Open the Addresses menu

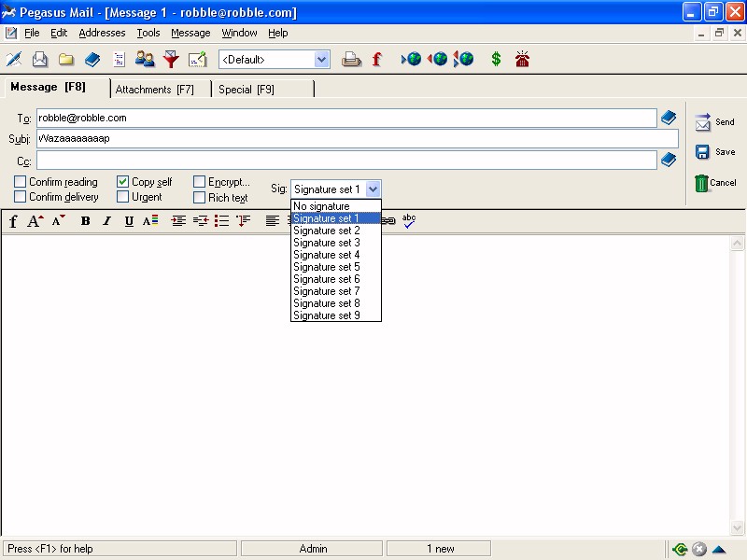(x=102, y=33)
